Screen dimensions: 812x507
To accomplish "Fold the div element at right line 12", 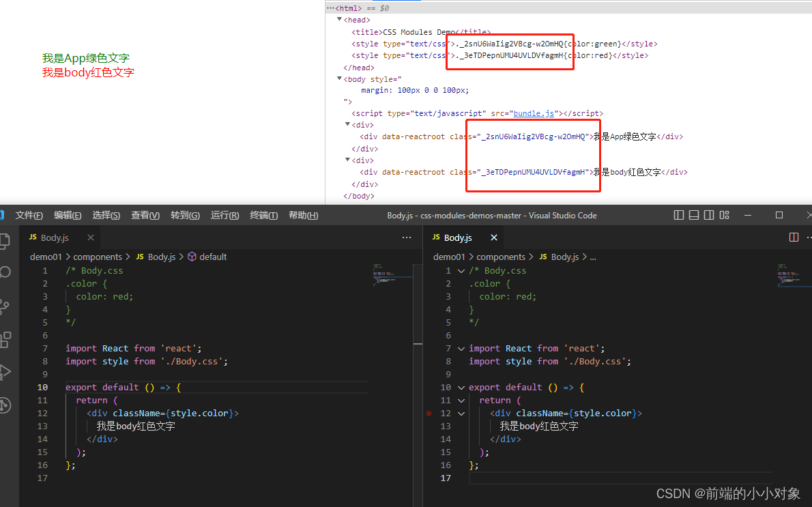I will point(461,414).
